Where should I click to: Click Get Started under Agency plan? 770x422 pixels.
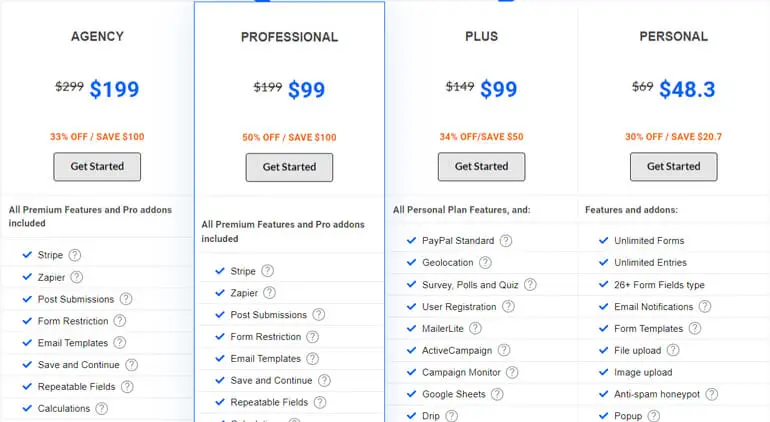point(97,167)
